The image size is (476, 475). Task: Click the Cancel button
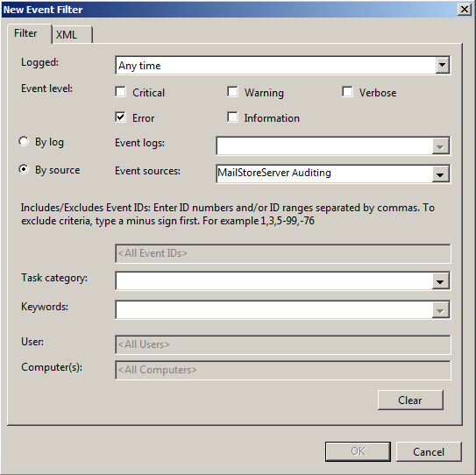(429, 451)
